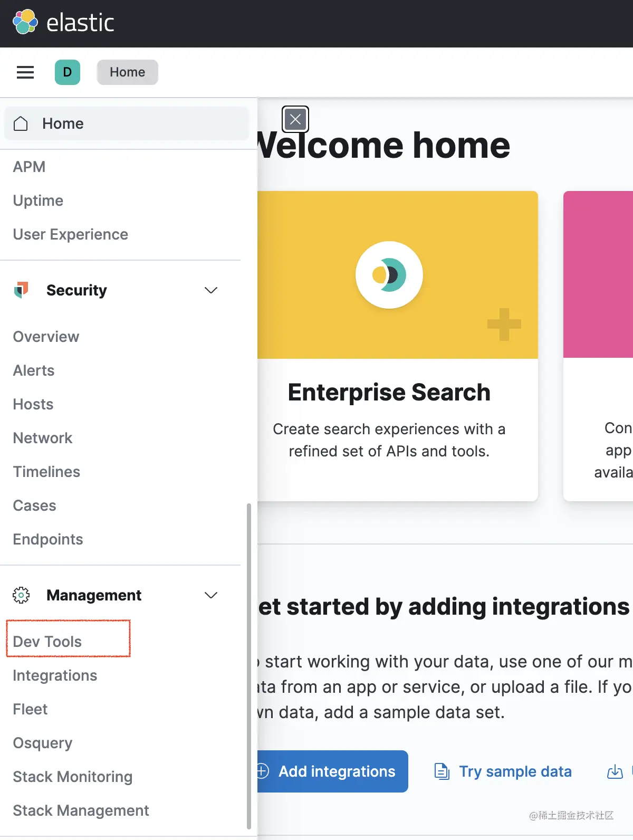This screenshot has height=840, width=633.
Task: Open the Enterprise Search card
Action: [389, 393]
